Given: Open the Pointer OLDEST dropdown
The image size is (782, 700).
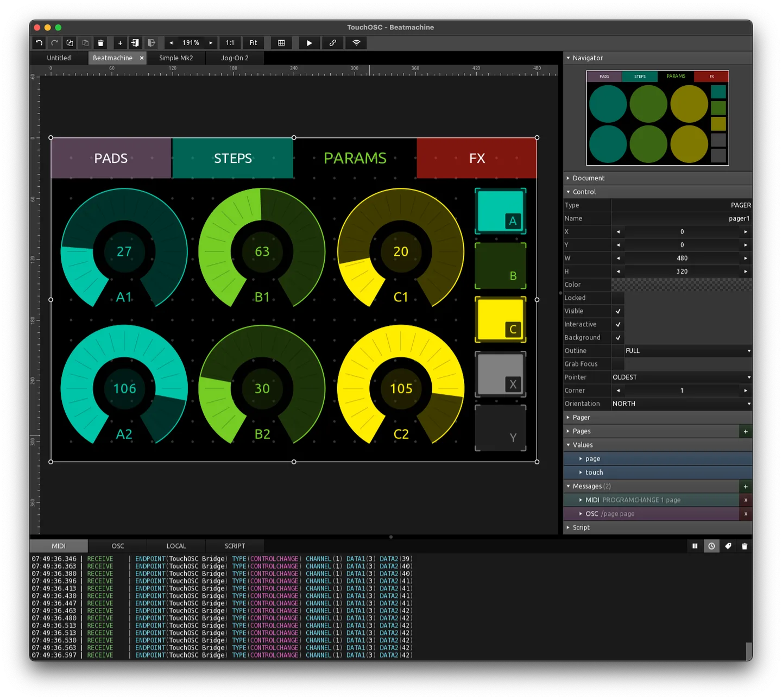Looking at the screenshot, I should point(682,377).
